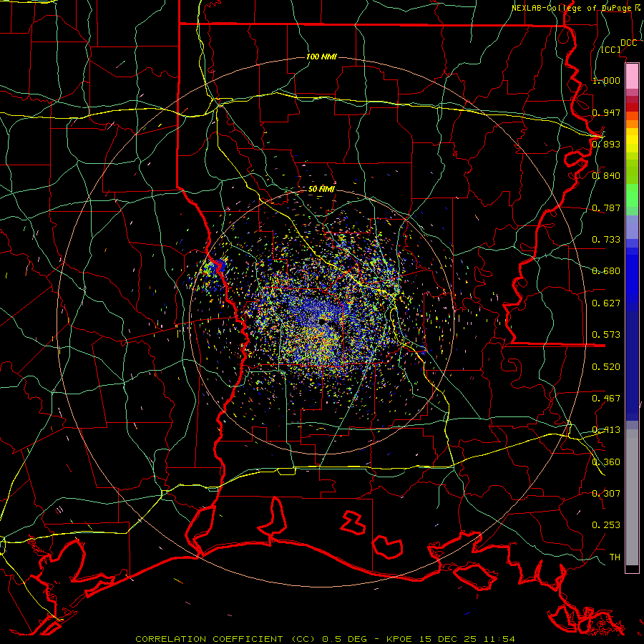The width and height of the screenshot is (644, 644).
Task: Select the 0.413 scale value
Action: (x=606, y=430)
